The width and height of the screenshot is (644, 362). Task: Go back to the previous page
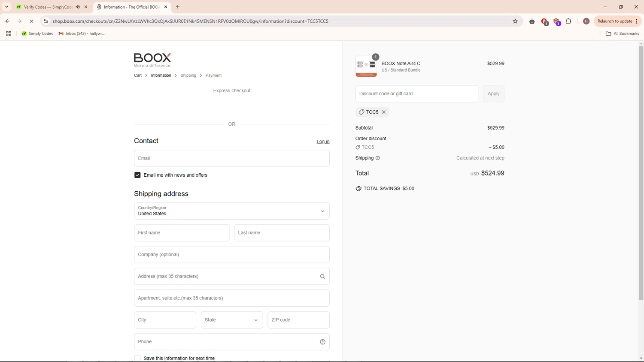pyautogui.click(x=7, y=21)
